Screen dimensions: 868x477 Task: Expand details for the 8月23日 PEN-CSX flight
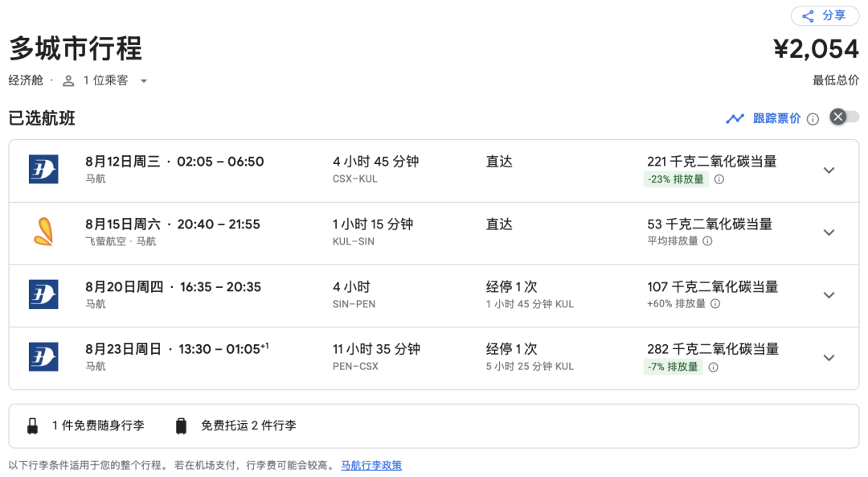829,357
